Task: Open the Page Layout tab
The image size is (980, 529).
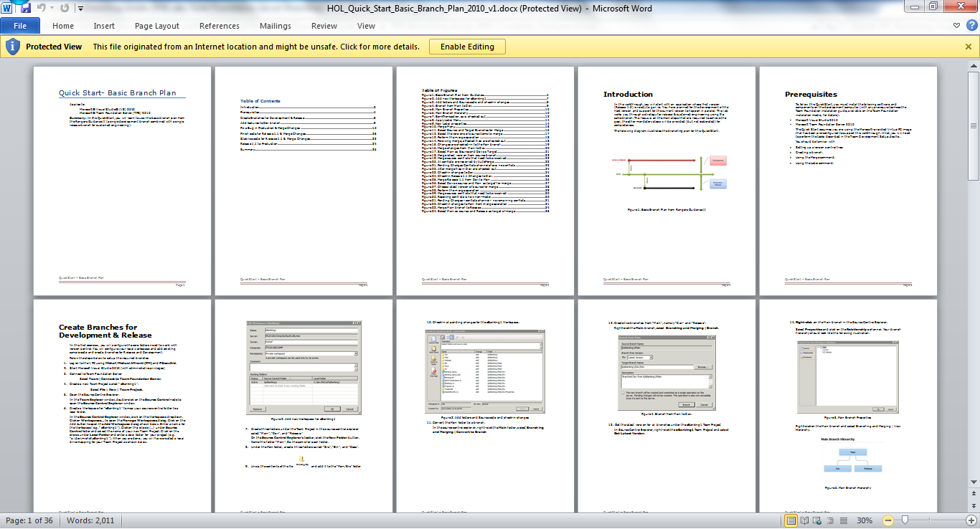Action: [157, 26]
